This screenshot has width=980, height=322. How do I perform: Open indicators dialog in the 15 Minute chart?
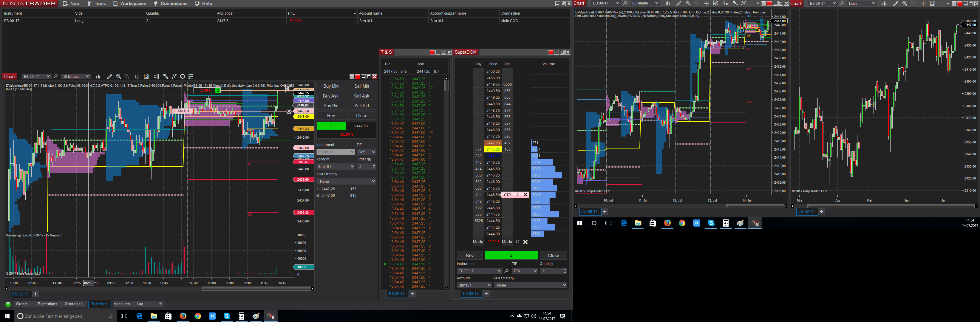click(166, 76)
